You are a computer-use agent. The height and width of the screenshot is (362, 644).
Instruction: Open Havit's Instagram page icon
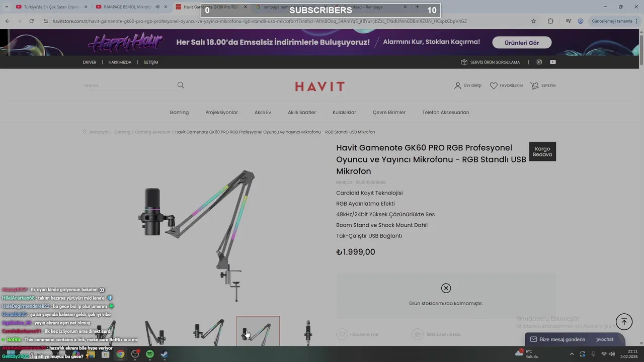(x=539, y=62)
